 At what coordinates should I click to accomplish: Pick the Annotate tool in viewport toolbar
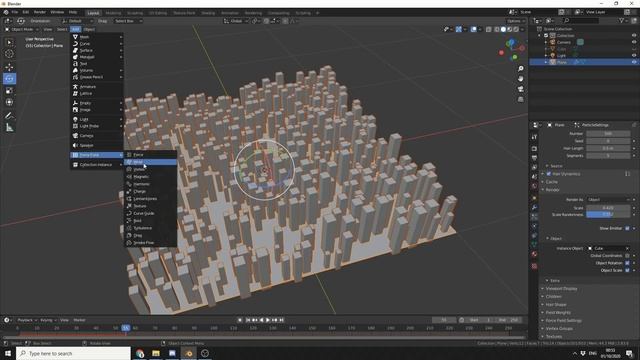pos(9,116)
